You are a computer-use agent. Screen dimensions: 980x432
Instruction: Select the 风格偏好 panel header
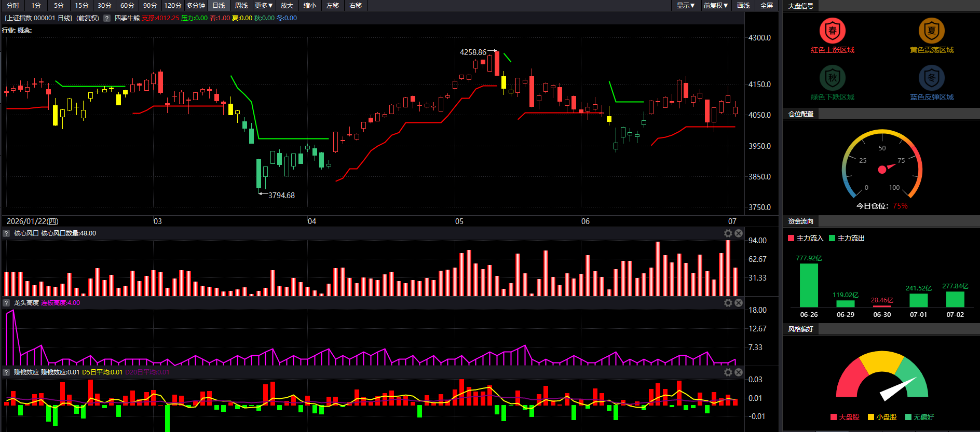(x=801, y=329)
